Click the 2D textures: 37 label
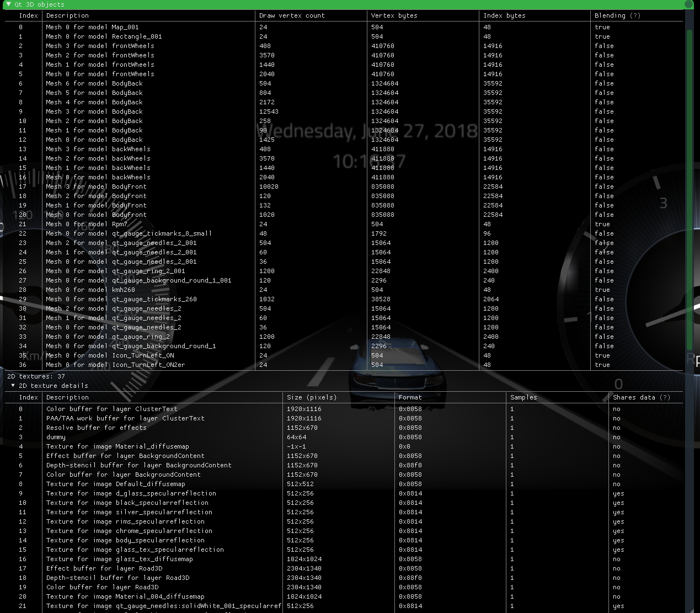The width and height of the screenshot is (700, 613). [36, 376]
